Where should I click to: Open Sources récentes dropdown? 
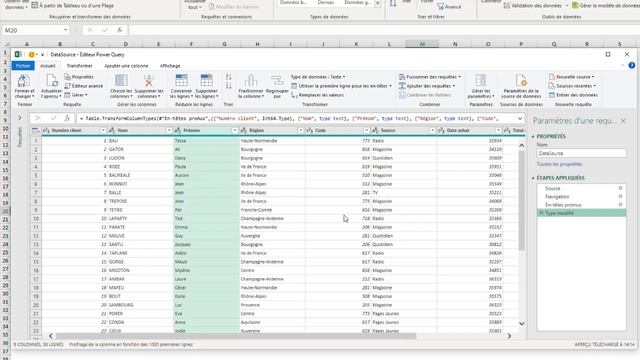pyautogui.click(x=573, y=86)
